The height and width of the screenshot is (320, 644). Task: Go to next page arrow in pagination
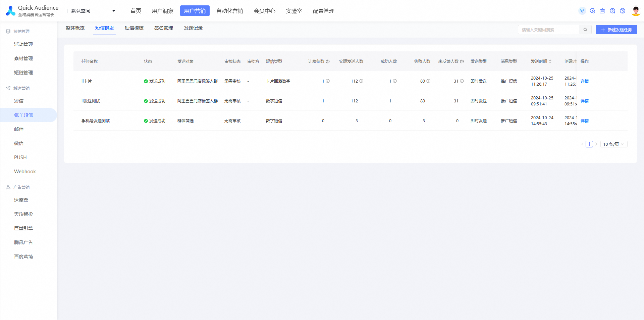pyautogui.click(x=596, y=144)
